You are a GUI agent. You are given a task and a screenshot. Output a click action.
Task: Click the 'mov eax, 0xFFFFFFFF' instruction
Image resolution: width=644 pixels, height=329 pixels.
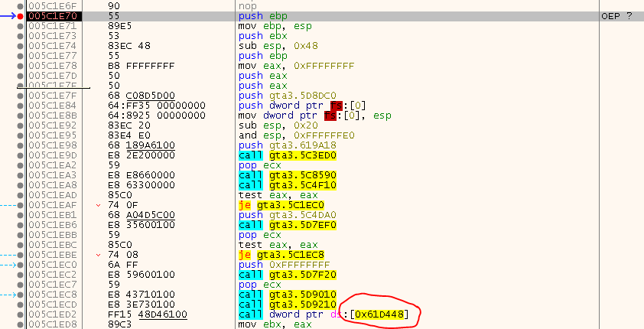[x=297, y=66]
